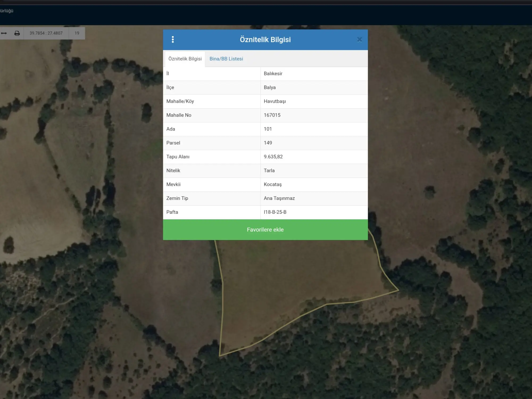Click the Havutbaşı village value
The width and height of the screenshot is (532, 399).
click(275, 101)
